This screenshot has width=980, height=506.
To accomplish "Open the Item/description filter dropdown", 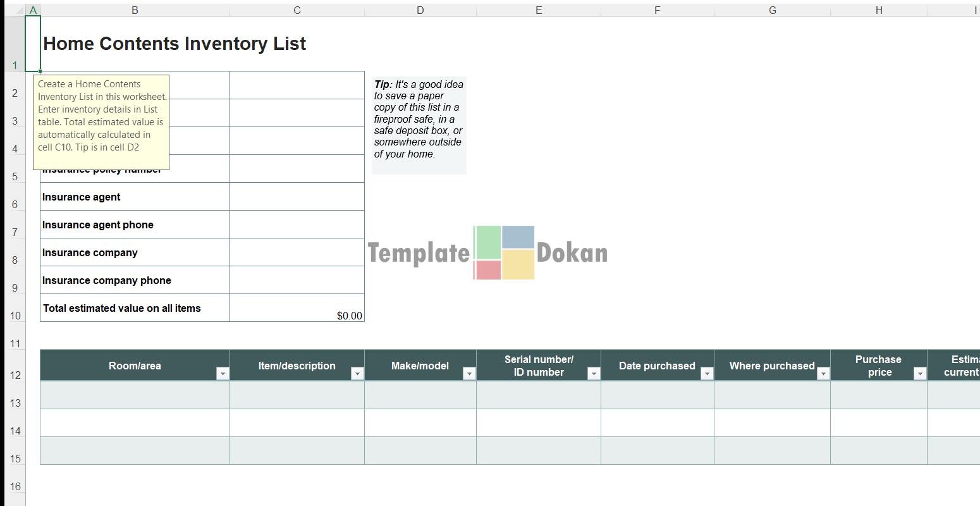I will (x=357, y=374).
